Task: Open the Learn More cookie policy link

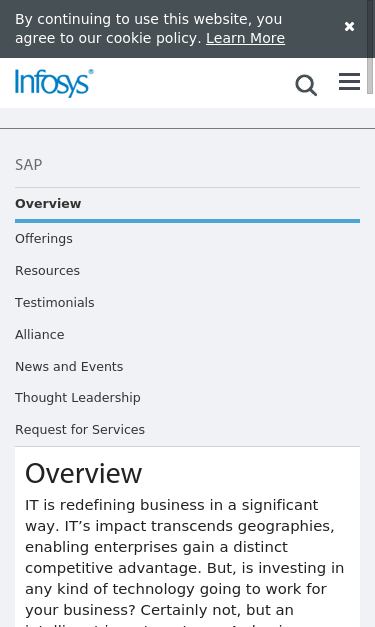Action: pyautogui.click(x=245, y=38)
